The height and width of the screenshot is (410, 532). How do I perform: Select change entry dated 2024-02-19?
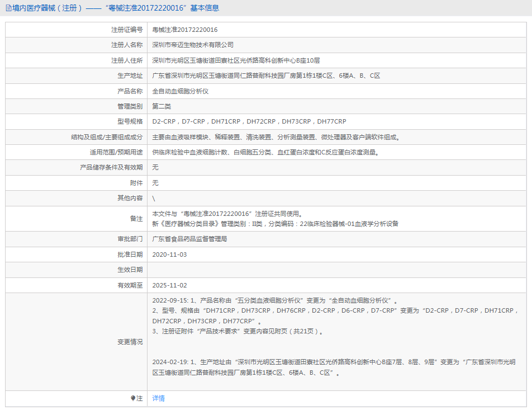click(334, 367)
